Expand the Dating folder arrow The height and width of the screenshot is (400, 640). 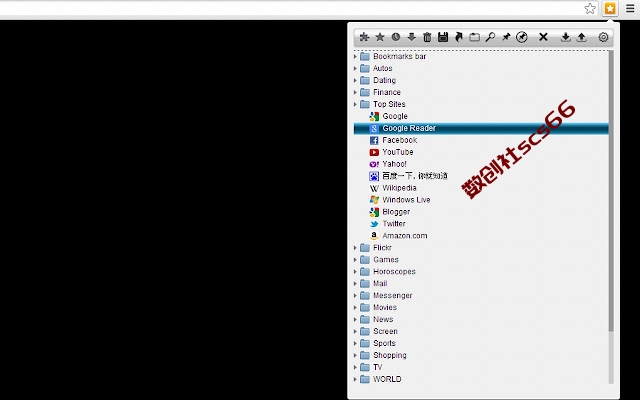click(x=355, y=80)
